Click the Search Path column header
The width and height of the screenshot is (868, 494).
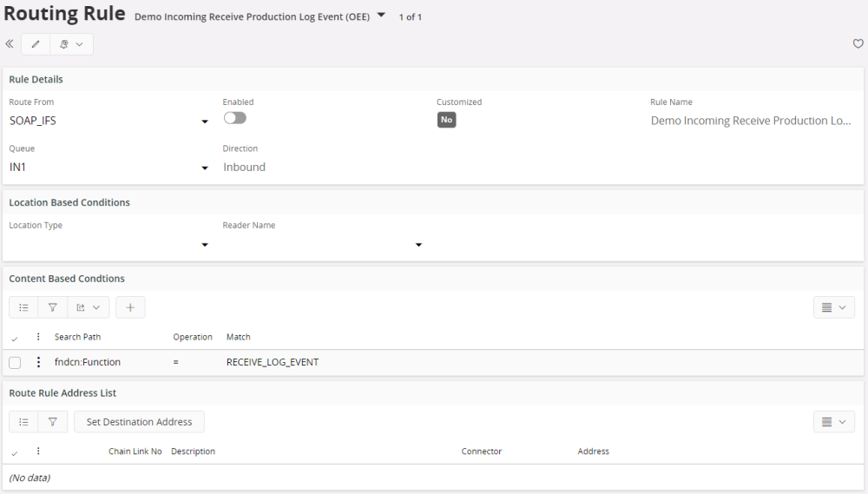coord(79,337)
